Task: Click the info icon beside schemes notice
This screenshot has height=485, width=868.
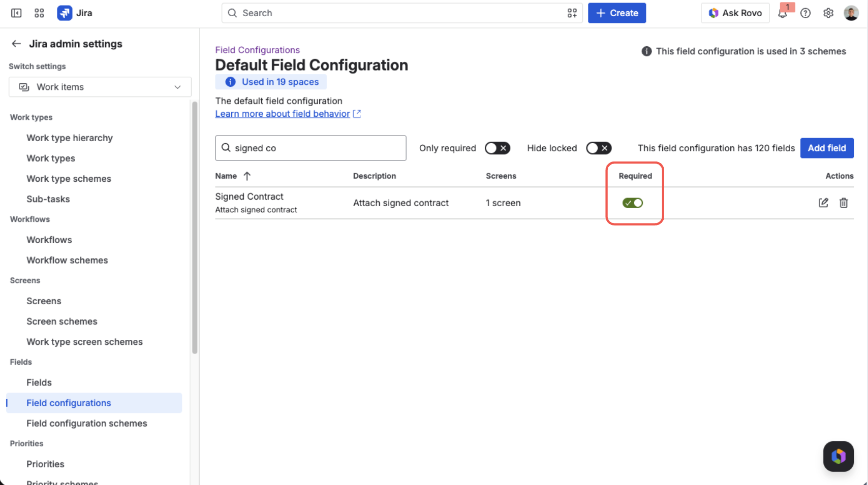Action: click(646, 51)
